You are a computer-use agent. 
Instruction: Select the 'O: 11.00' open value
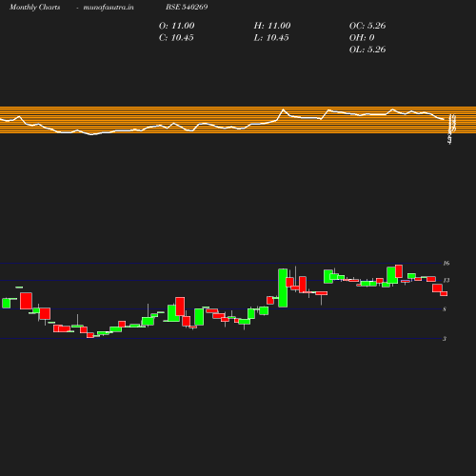tap(176, 26)
